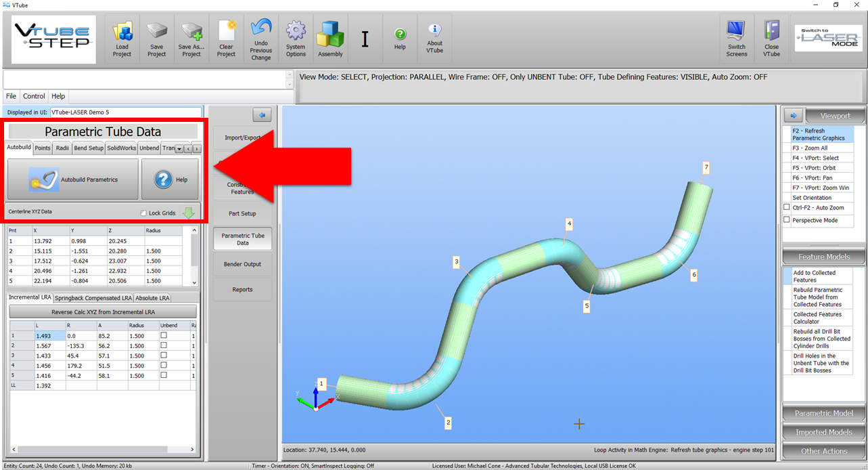Viewport: 868px width, 470px height.
Task: Open the tab list dropdown arrow
Action: click(179, 149)
